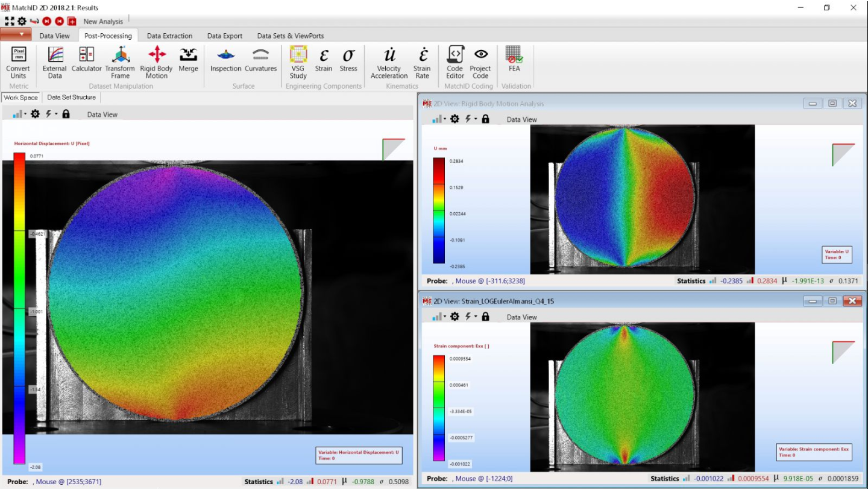Select the Data Set Structure tab
The height and width of the screenshot is (489, 868).
point(71,97)
